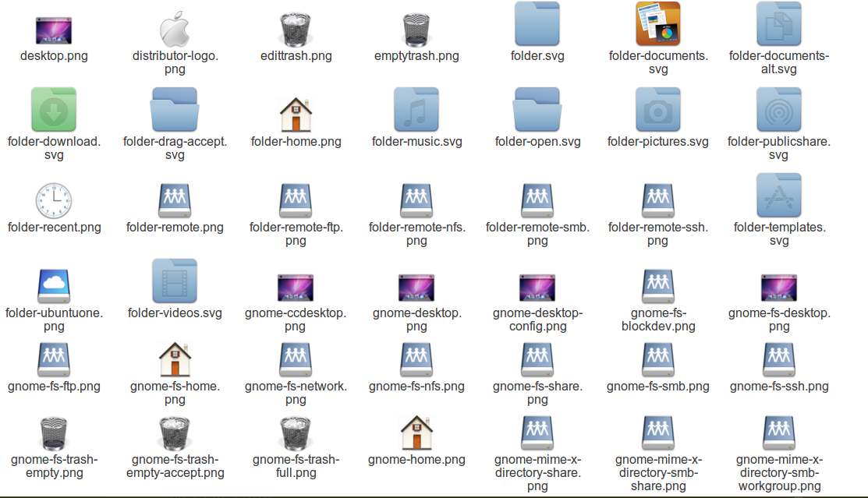Select the folder-remote.png drive icon
The height and width of the screenshot is (498, 868).
click(175, 200)
